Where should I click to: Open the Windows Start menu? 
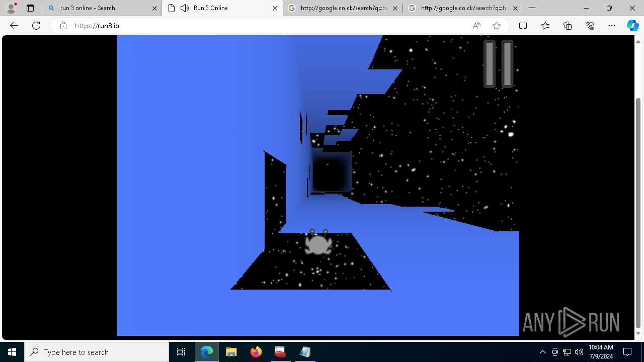coord(12,352)
